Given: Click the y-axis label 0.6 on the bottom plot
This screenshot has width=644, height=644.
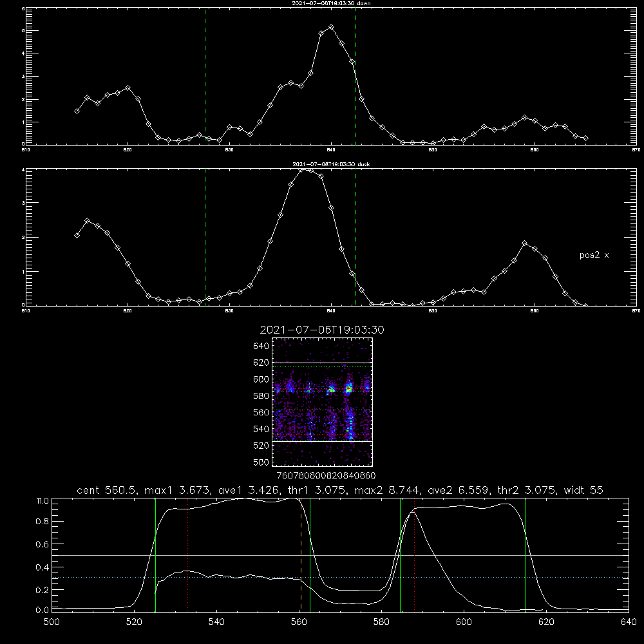Looking at the screenshot, I should 43,544.
